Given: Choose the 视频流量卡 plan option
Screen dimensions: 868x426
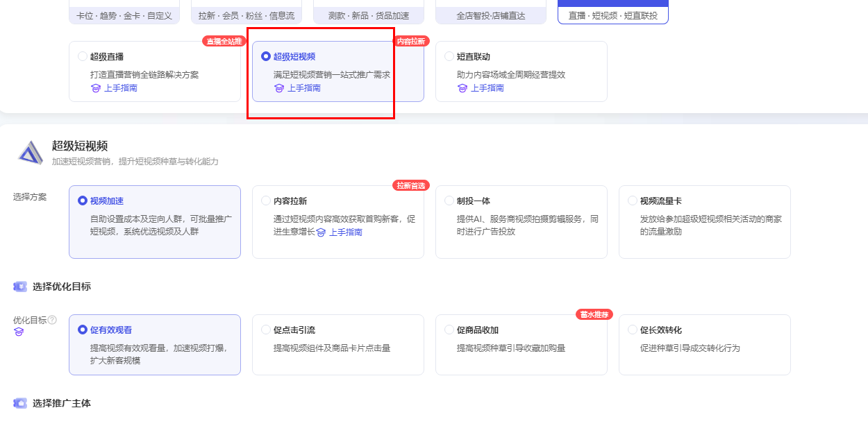Looking at the screenshot, I should [633, 201].
